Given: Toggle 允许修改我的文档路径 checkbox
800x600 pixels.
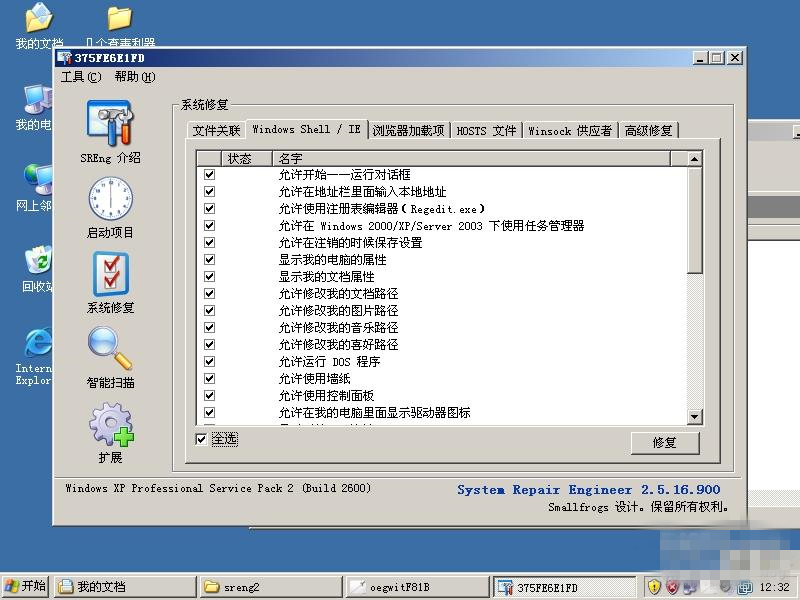Looking at the screenshot, I should pos(209,293).
